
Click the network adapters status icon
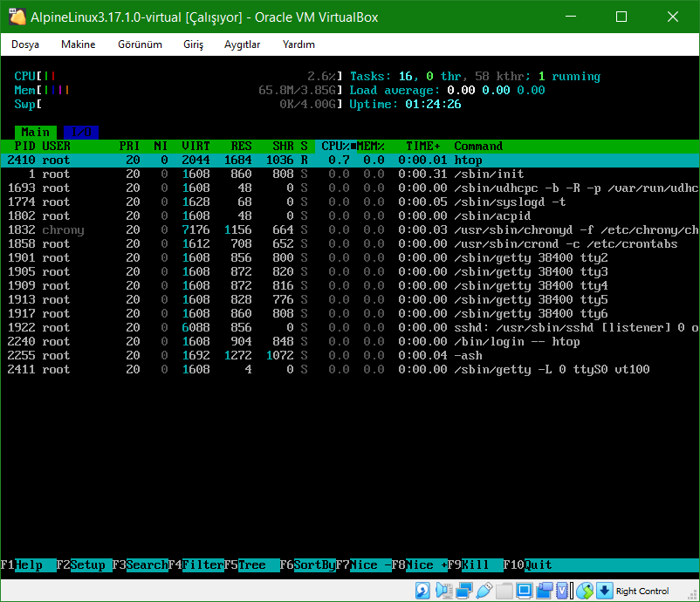click(464, 591)
